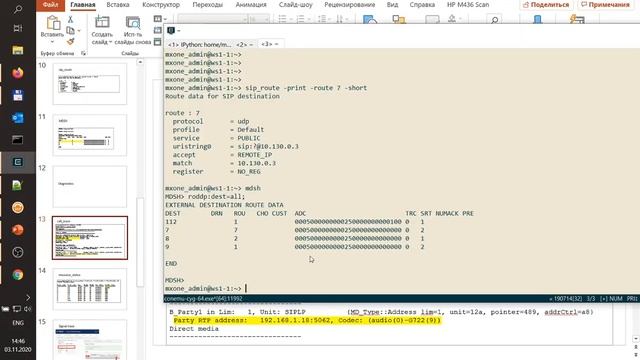Open the Конструктор ribbon tab
Viewport: 640px width, 360px height.
click(x=161, y=5)
